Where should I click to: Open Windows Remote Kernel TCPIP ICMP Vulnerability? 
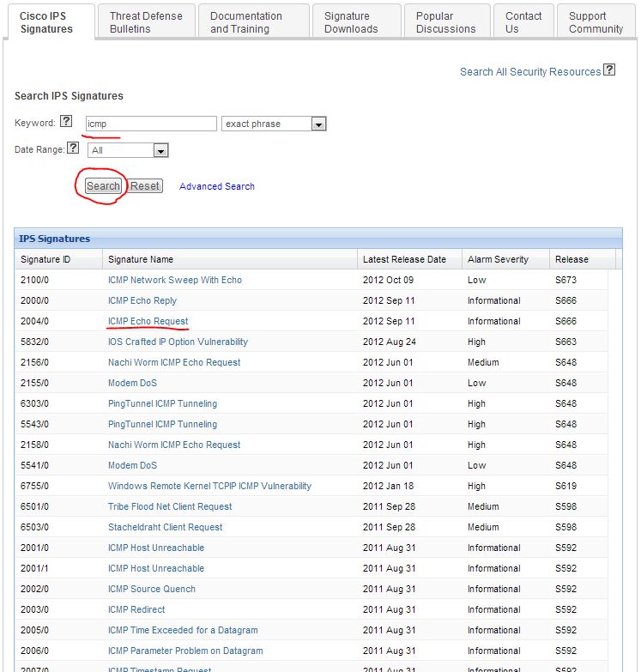pos(209,486)
